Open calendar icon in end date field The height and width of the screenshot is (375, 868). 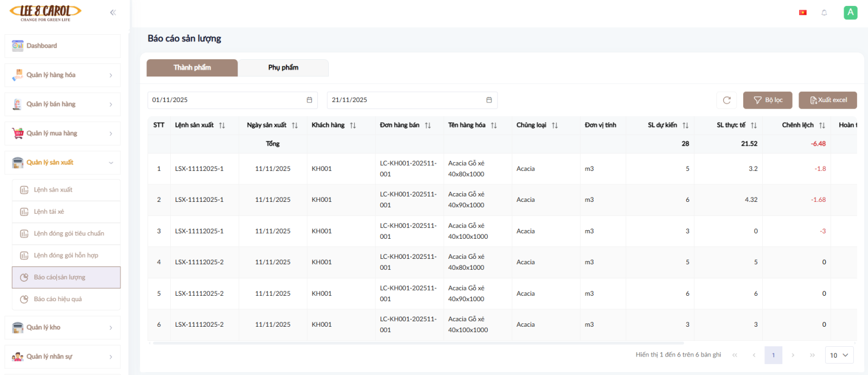point(489,100)
